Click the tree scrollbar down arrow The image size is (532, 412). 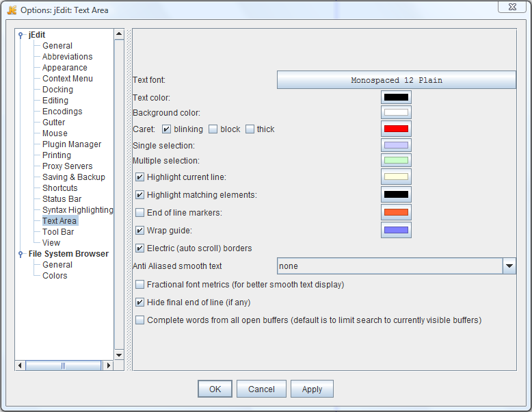tap(119, 355)
